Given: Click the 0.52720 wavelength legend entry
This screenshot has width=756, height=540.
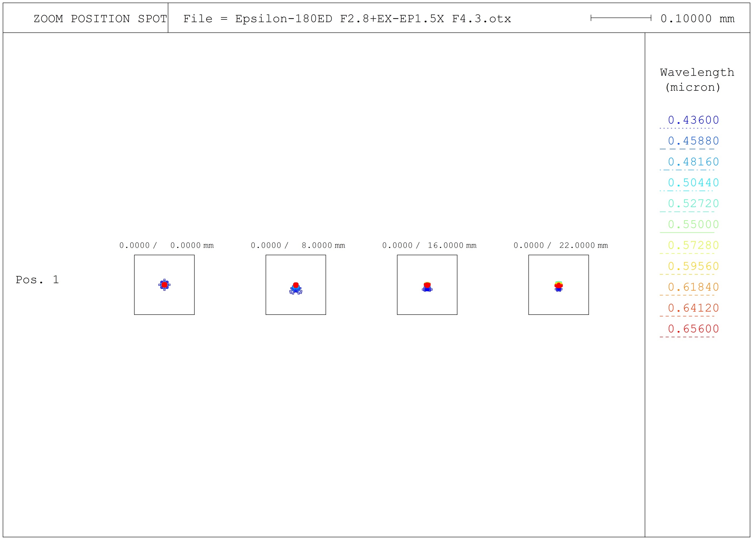Looking at the screenshot, I should click(693, 204).
